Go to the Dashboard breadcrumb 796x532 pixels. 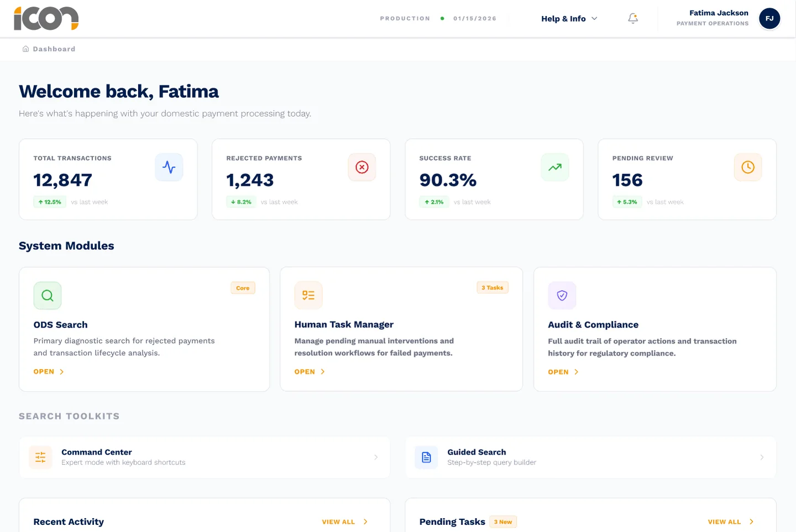tap(54, 49)
